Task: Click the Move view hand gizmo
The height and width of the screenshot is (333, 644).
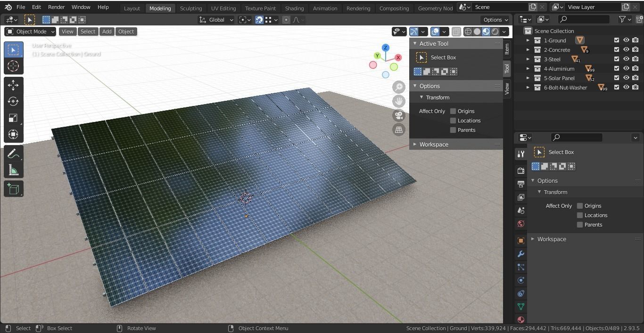Action: [x=399, y=101]
